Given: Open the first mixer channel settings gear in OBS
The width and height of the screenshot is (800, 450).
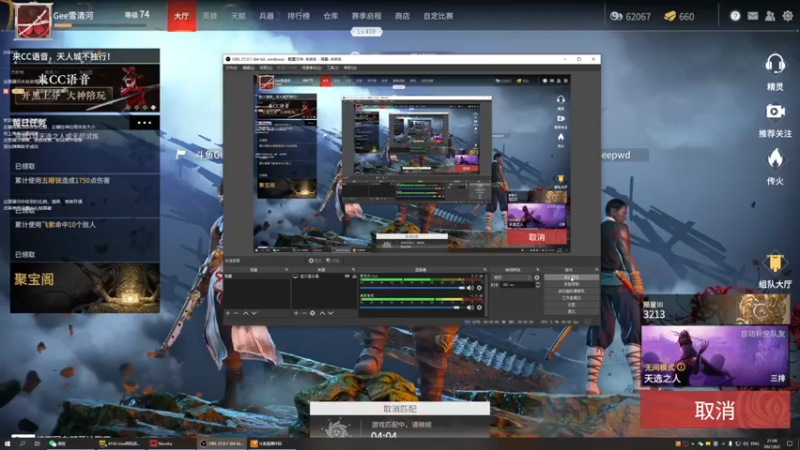Looking at the screenshot, I should (x=480, y=288).
